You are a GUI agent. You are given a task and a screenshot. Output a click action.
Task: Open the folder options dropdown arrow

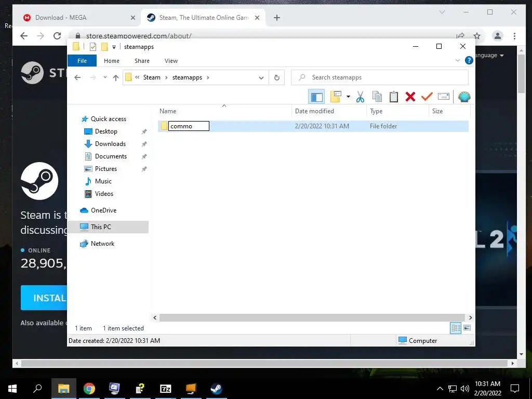(348, 97)
